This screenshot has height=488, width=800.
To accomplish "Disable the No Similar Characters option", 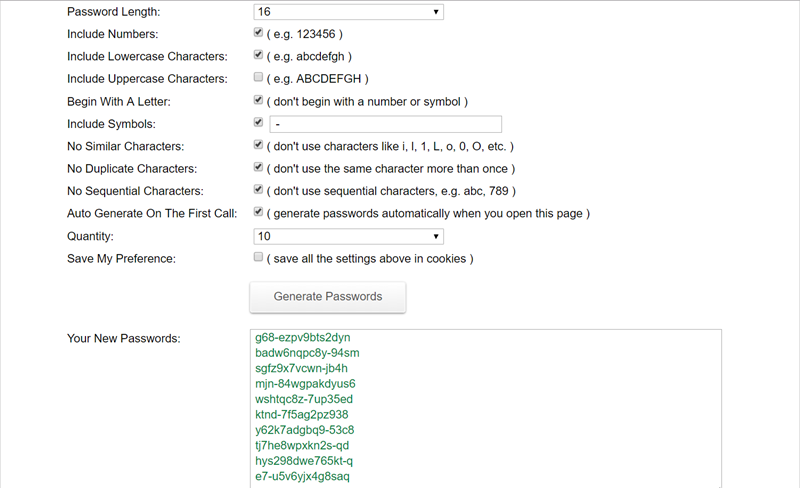I will tap(259, 145).
